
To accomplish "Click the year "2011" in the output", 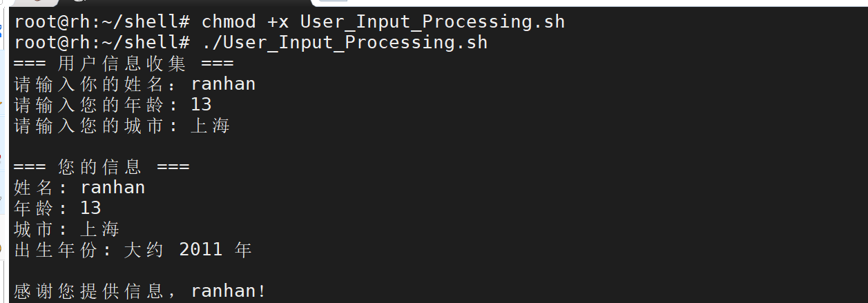I will [201, 249].
